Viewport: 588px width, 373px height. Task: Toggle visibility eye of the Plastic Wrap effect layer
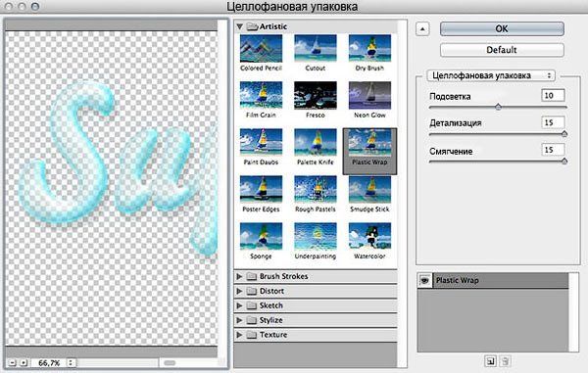click(425, 280)
